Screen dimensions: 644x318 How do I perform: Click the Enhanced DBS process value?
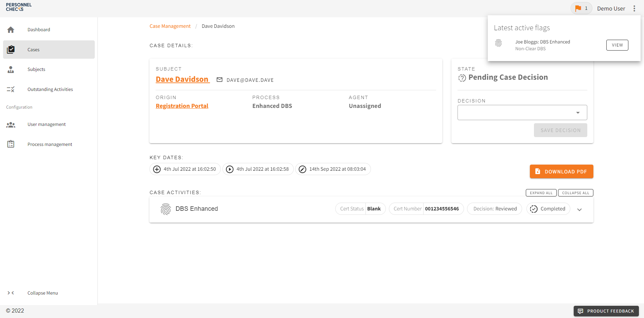(x=272, y=106)
